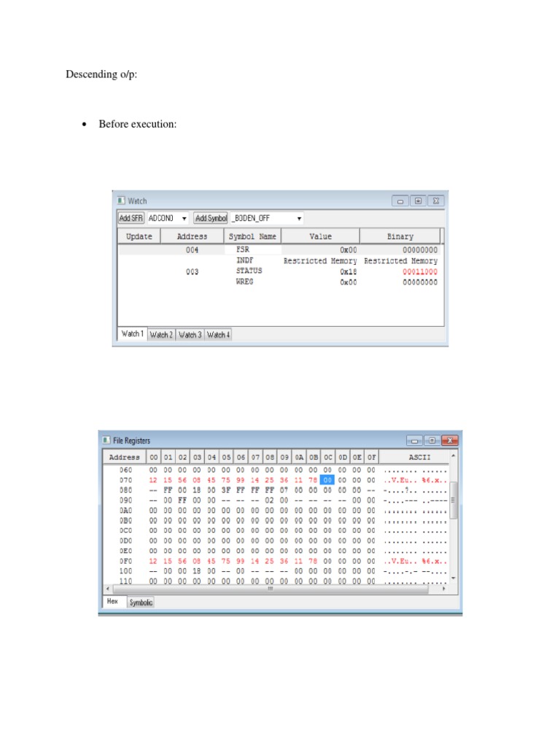Click row address 0F0 in File Registers
The height and width of the screenshot is (747, 560).
point(125,561)
